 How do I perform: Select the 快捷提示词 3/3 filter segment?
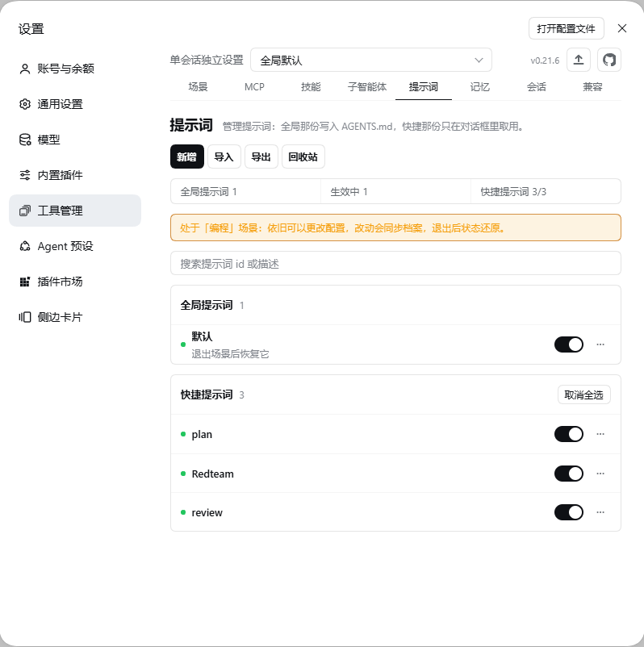(546, 191)
